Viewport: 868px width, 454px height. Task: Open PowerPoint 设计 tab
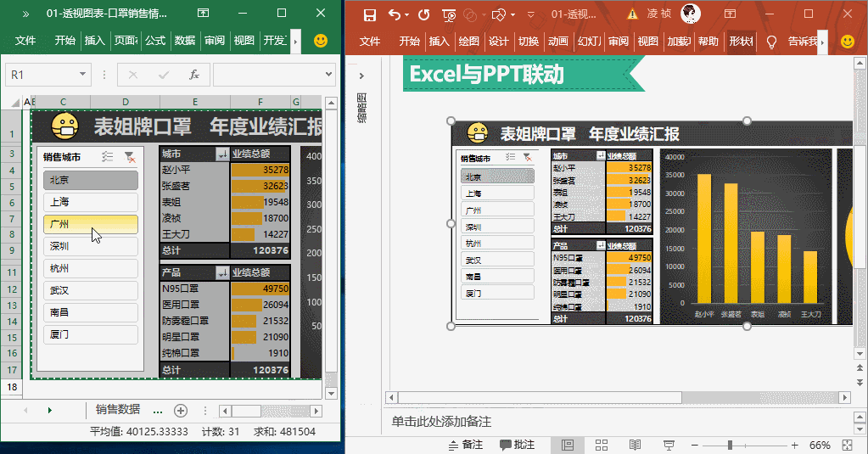click(x=498, y=42)
